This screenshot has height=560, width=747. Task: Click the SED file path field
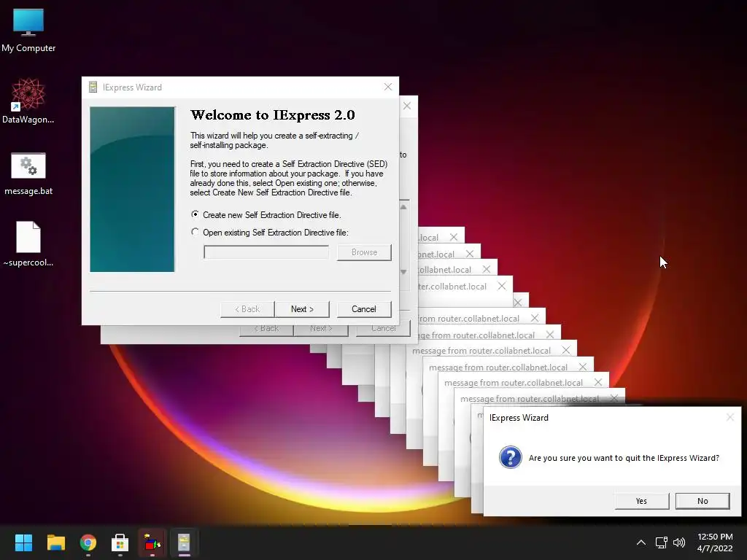pos(266,252)
